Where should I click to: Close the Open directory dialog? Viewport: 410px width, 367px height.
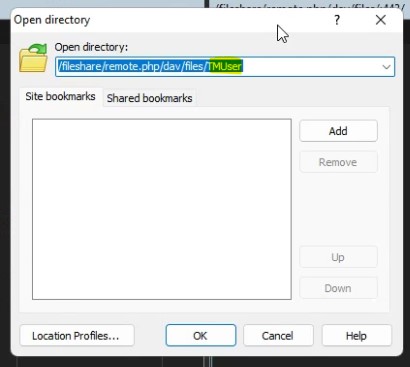click(381, 20)
